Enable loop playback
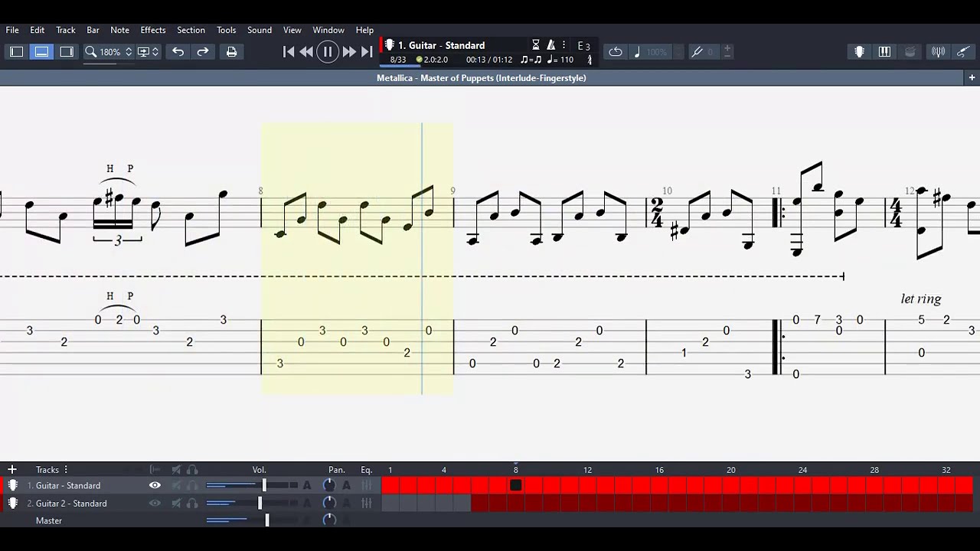This screenshot has width=980, height=551. pyautogui.click(x=616, y=52)
